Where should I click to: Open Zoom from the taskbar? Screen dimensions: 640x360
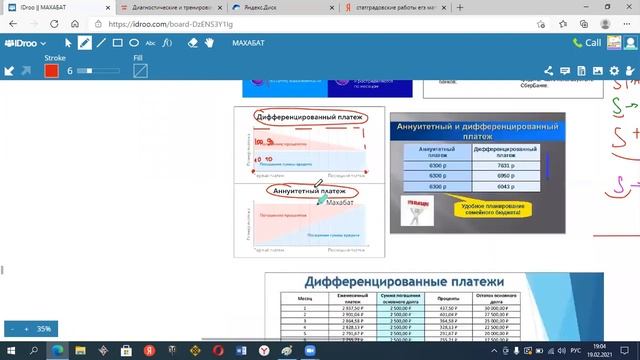[x=310, y=351]
